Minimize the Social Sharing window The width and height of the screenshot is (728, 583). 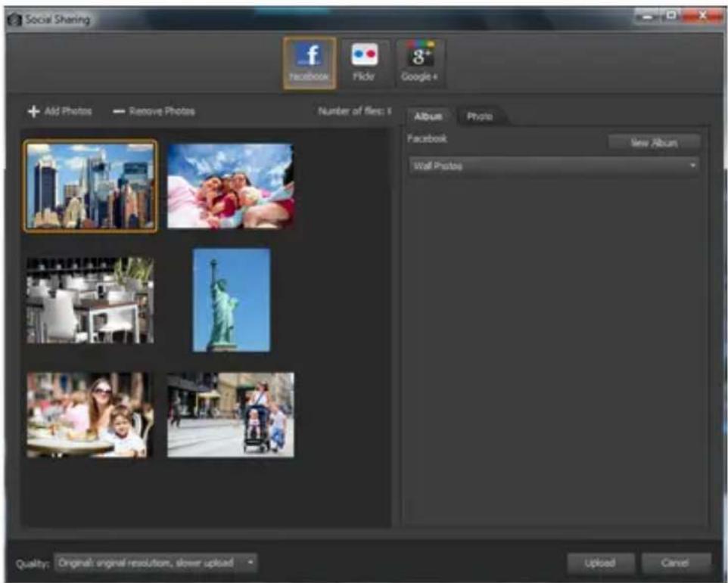coord(647,17)
